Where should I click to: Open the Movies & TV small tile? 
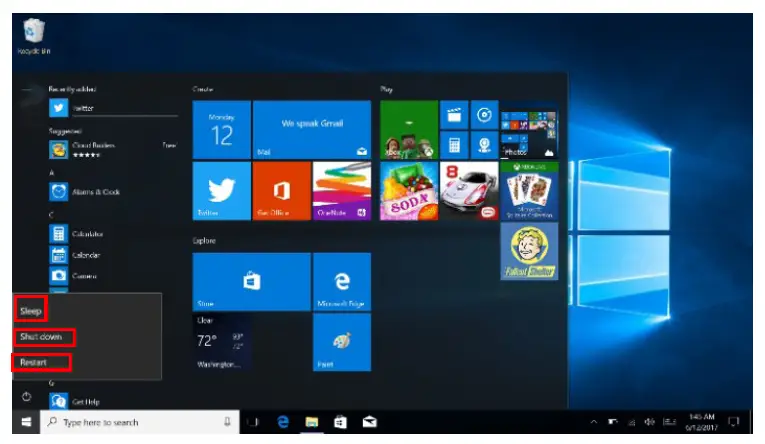pyautogui.click(x=454, y=115)
